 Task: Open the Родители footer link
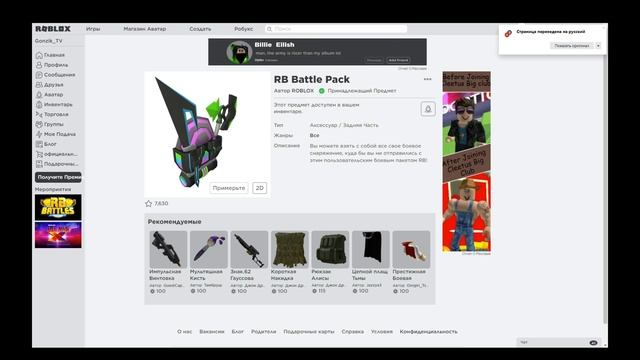264,331
